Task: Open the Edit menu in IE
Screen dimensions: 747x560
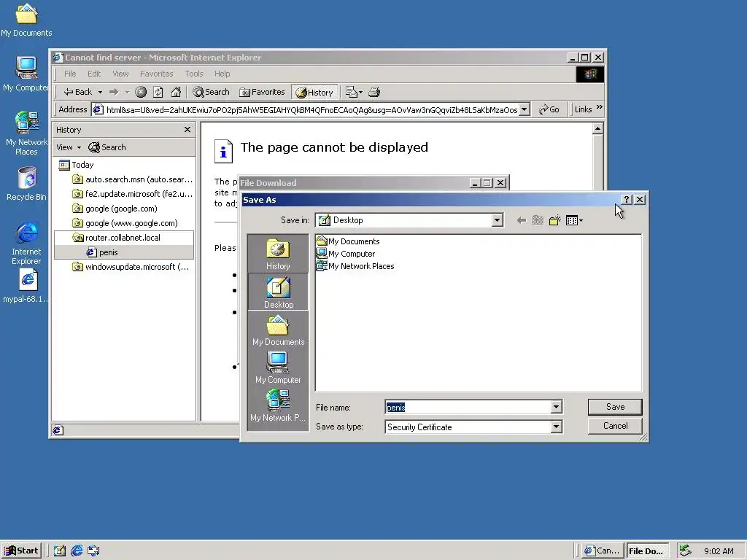Action: (x=94, y=74)
